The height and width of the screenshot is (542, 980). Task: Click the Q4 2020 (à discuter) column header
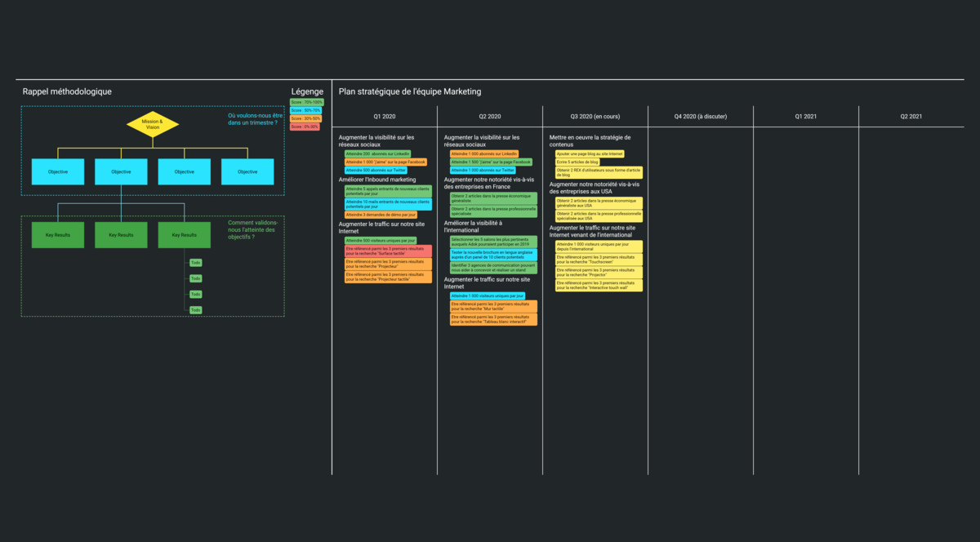tap(700, 116)
